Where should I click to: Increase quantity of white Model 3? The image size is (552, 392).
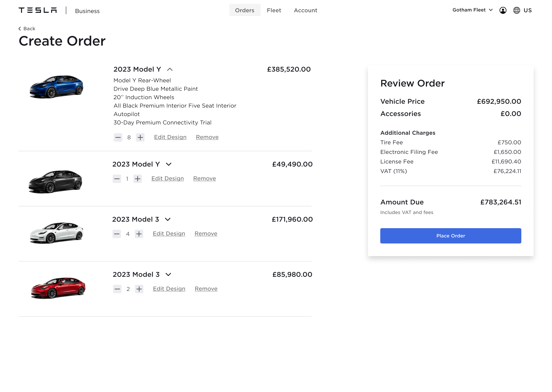click(139, 234)
